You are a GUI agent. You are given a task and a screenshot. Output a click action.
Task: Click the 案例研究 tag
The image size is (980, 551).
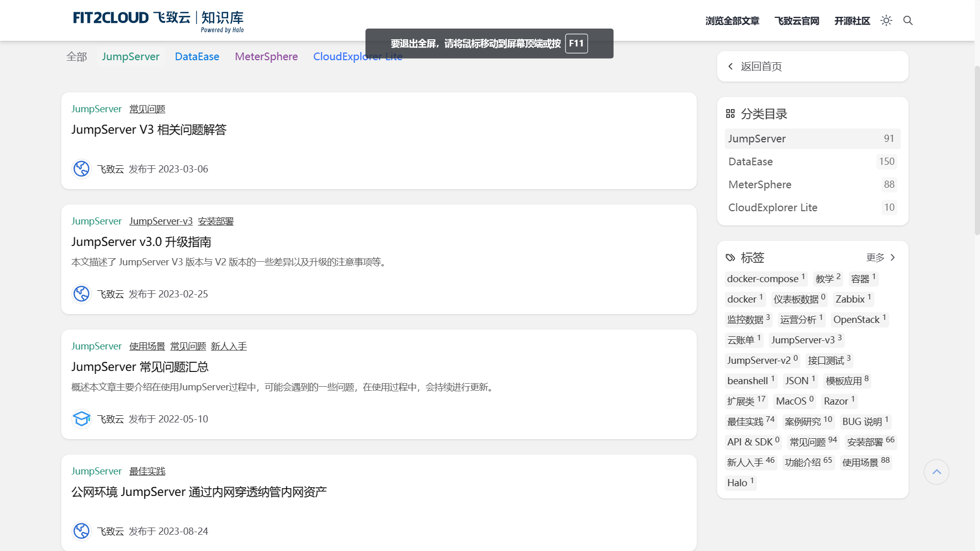(x=808, y=421)
